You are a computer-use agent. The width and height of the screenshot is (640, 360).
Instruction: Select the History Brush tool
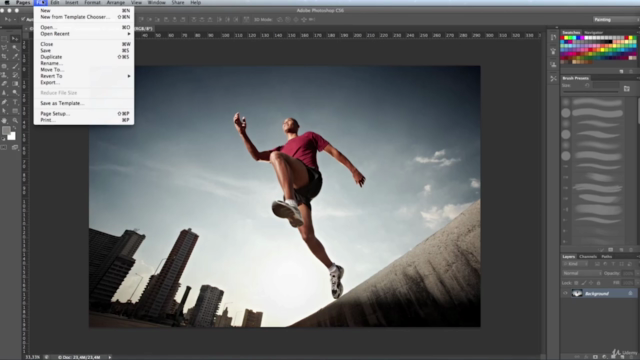pyautogui.click(x=15, y=75)
